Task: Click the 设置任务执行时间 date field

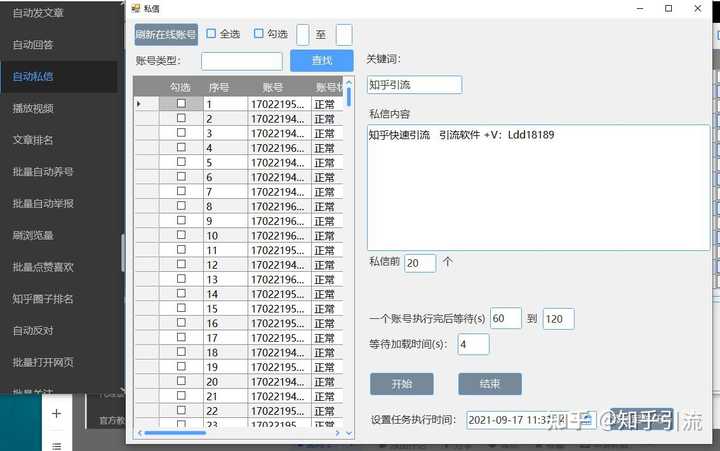Action: click(x=531, y=420)
